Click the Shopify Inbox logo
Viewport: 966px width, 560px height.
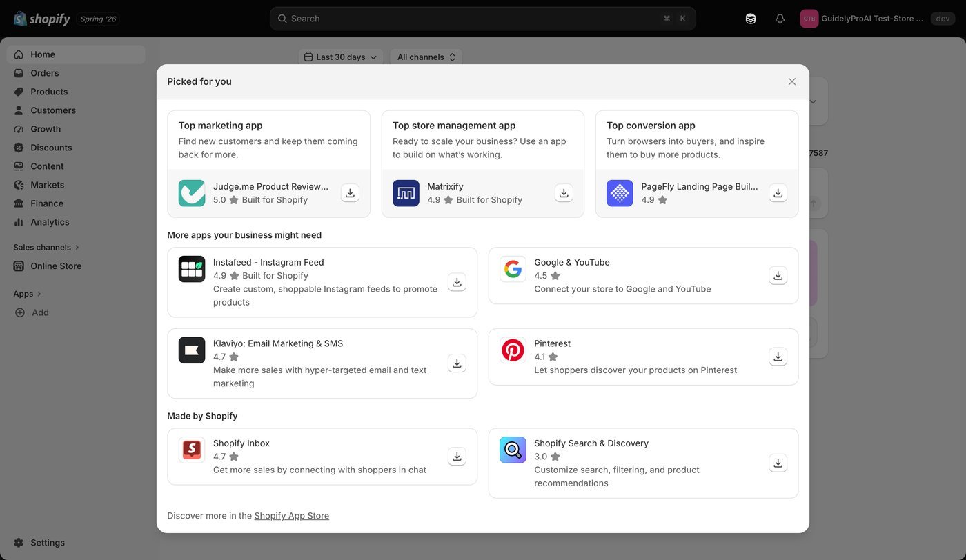tap(192, 450)
